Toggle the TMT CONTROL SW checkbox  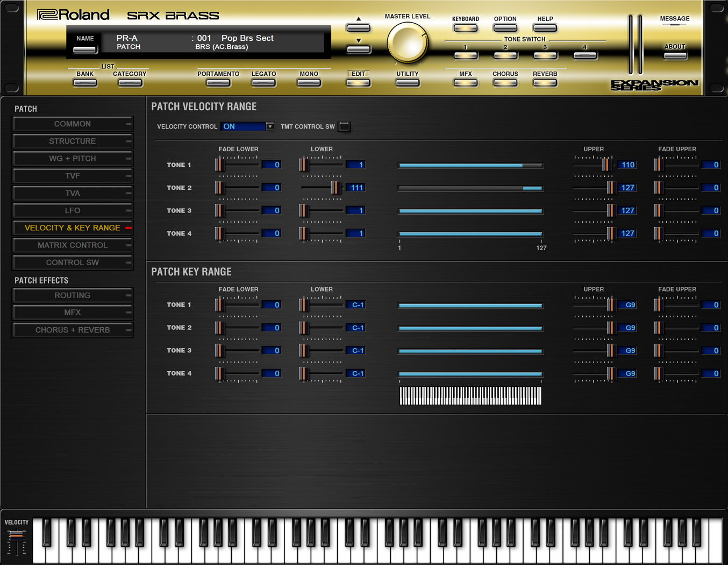click(344, 127)
